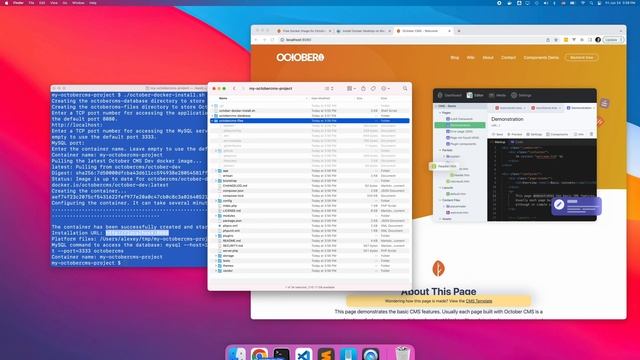
Task: Select package.json in Finder list
Action: point(310,221)
